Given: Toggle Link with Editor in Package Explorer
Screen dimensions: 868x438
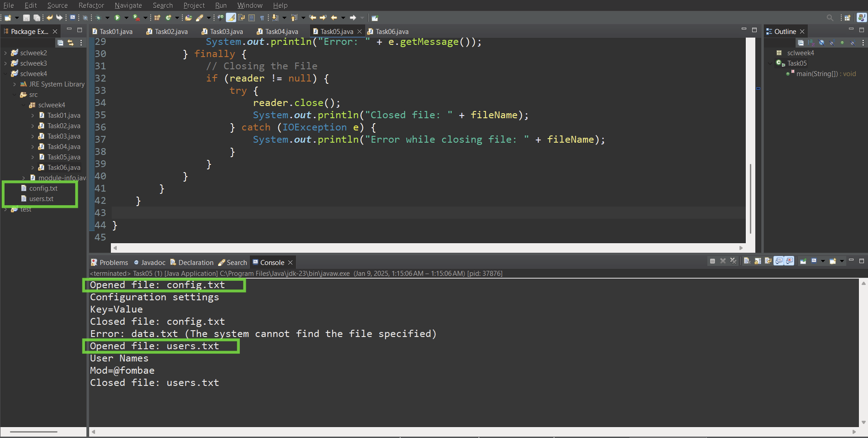Looking at the screenshot, I should [x=71, y=43].
